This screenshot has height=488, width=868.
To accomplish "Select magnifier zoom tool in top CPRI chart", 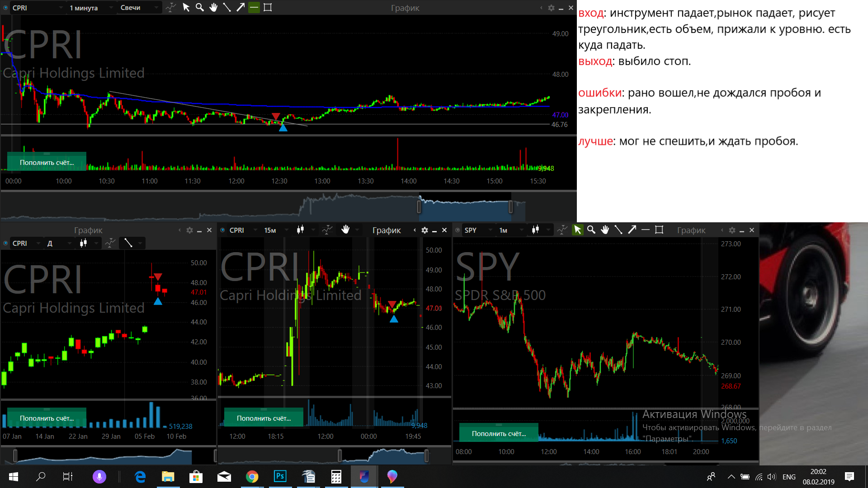I will coord(199,8).
